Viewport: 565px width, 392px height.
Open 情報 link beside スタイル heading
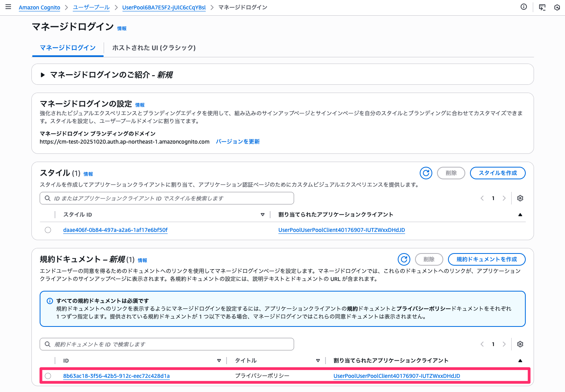point(88,174)
